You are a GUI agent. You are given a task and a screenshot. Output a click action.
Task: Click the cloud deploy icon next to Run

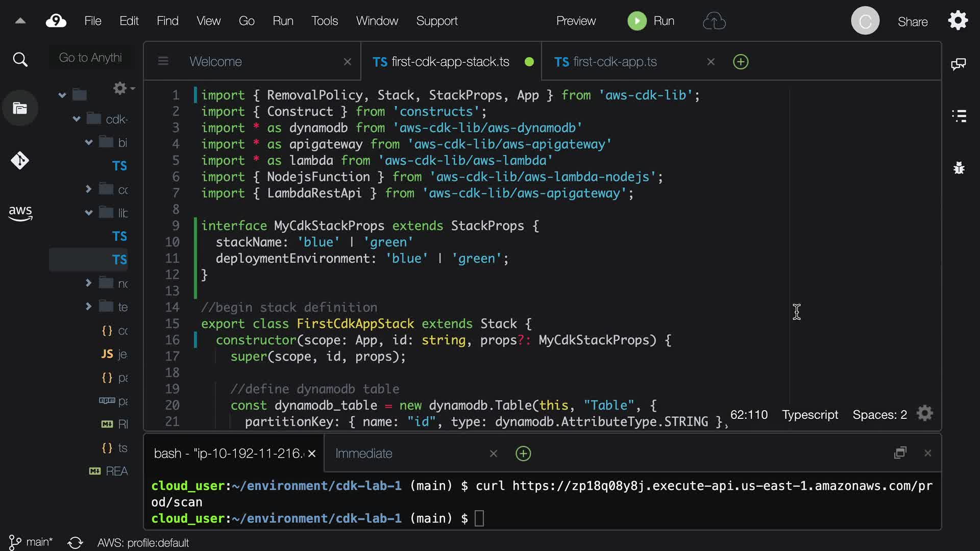pyautogui.click(x=714, y=21)
